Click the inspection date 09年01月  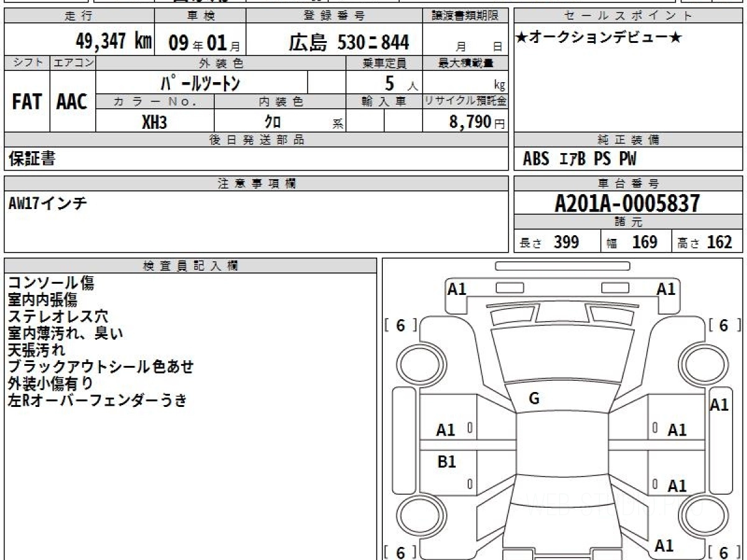tap(205, 43)
